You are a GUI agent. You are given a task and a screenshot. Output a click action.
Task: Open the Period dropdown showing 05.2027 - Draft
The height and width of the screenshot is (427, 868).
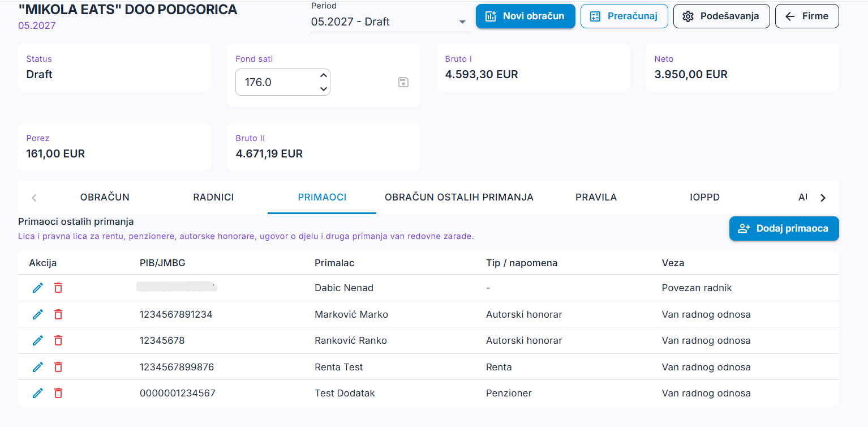(x=390, y=22)
